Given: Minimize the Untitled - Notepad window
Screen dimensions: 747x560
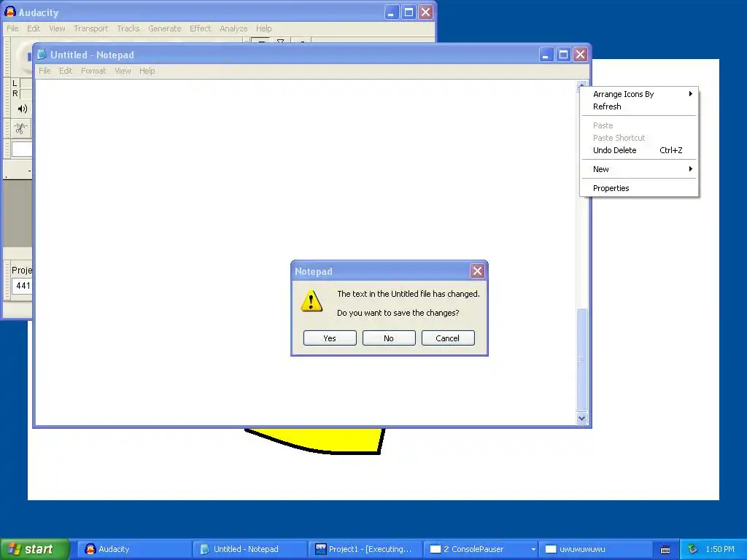Looking at the screenshot, I should click(546, 55).
